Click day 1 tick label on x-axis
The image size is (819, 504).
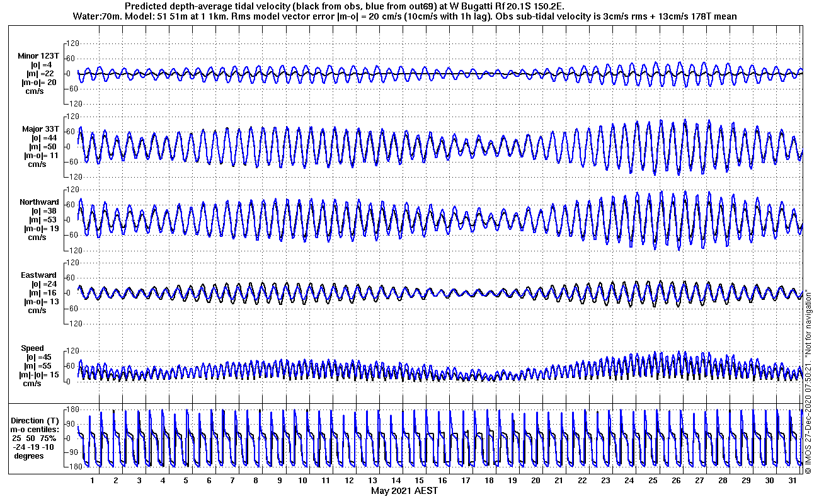92,481
